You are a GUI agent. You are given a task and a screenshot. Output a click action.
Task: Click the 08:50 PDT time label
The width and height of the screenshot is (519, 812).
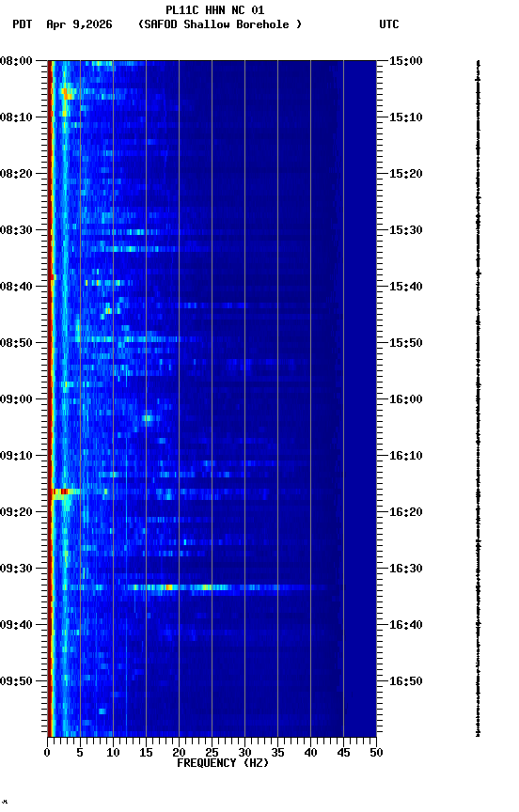(x=16, y=343)
